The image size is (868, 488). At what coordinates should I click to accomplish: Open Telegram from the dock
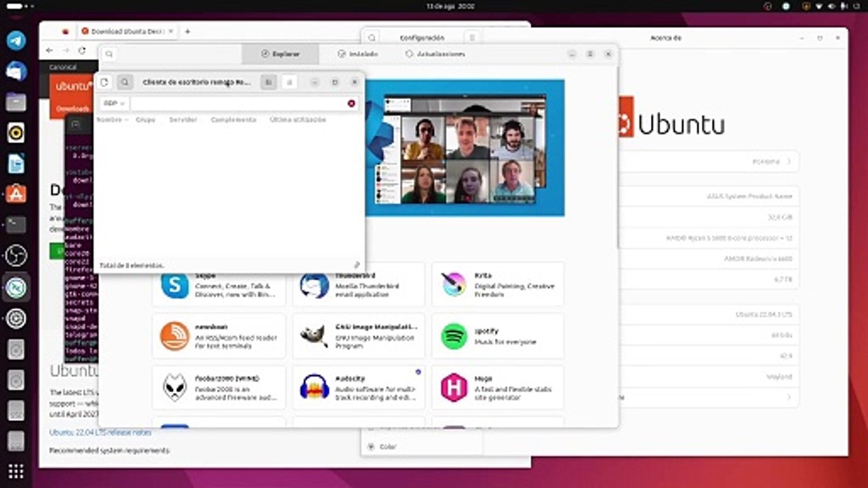point(16,40)
